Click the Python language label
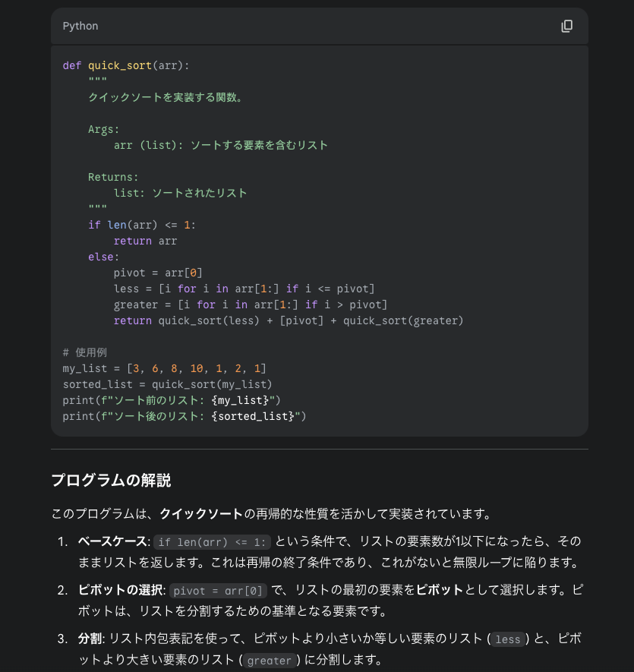 coord(80,26)
